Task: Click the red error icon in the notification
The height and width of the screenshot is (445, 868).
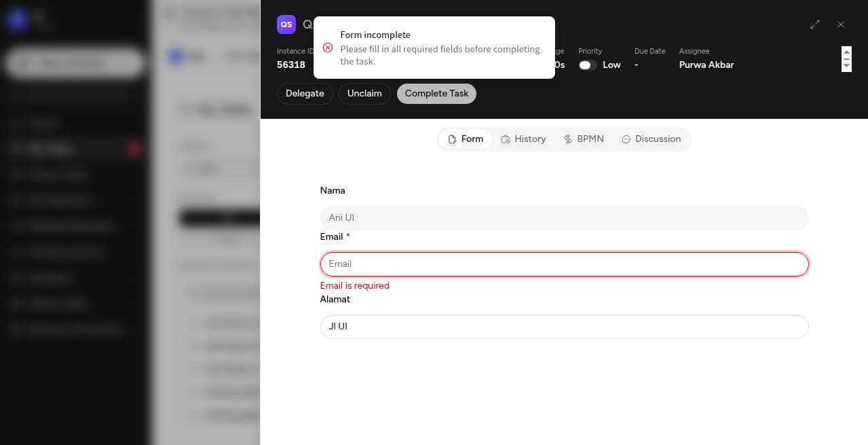Action: coord(328,48)
